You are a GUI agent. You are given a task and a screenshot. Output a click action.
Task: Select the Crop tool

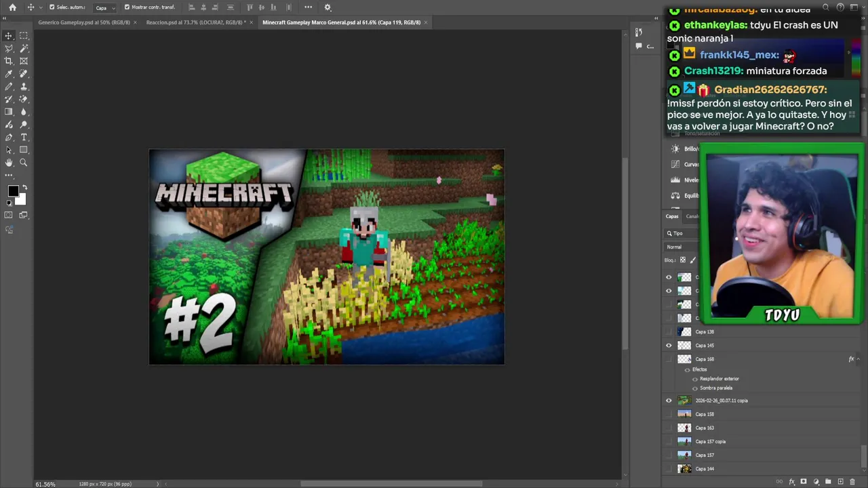pyautogui.click(x=9, y=61)
